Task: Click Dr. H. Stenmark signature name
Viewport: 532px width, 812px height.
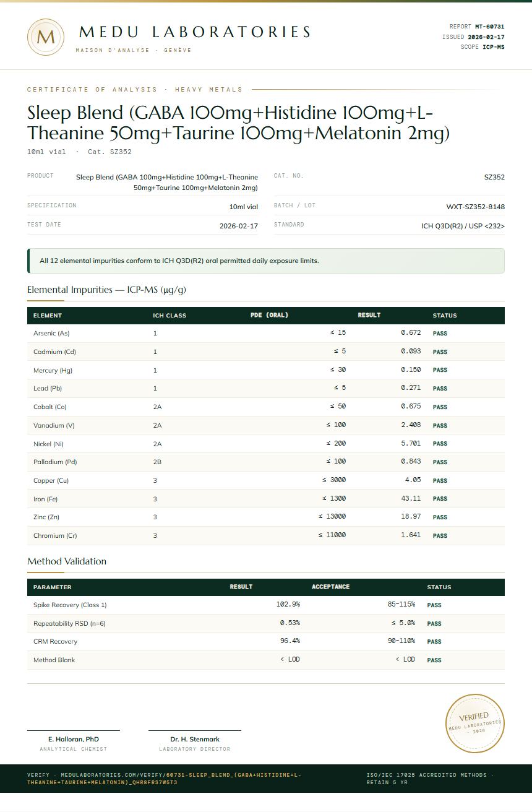Action: 195,739
